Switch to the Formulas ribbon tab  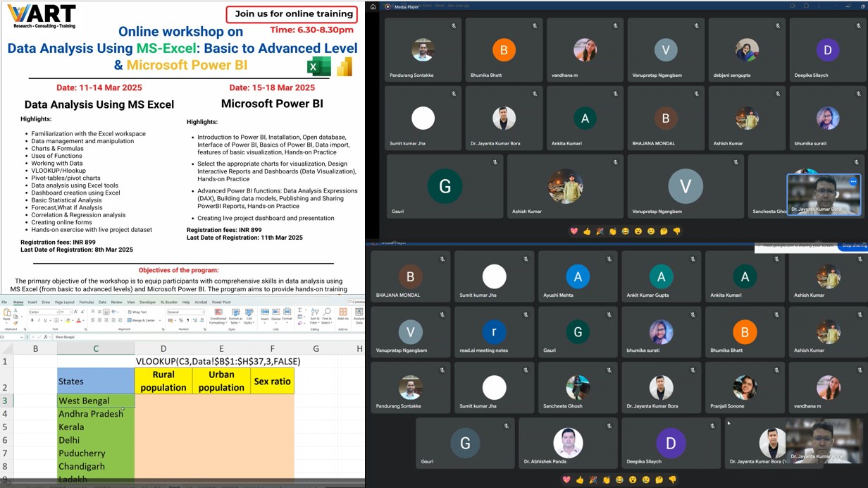tap(87, 302)
